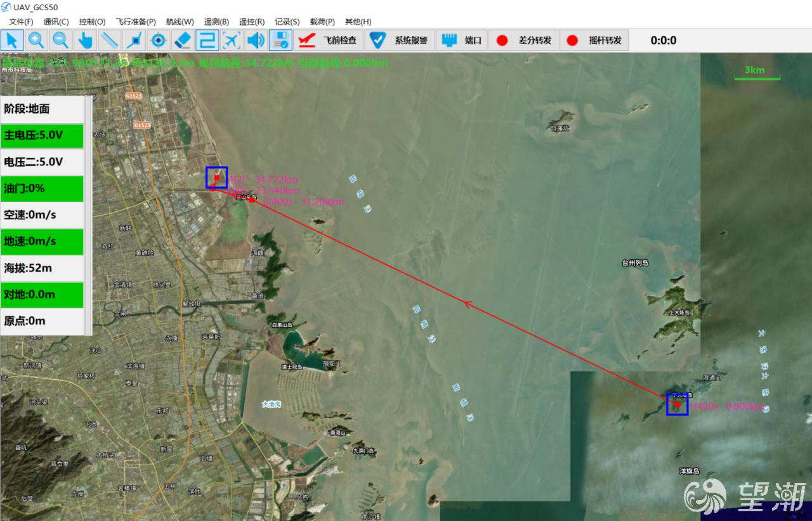The height and width of the screenshot is (521, 812).
Task: Toggle 摇杆转发 joystick forwarding
Action: (594, 41)
